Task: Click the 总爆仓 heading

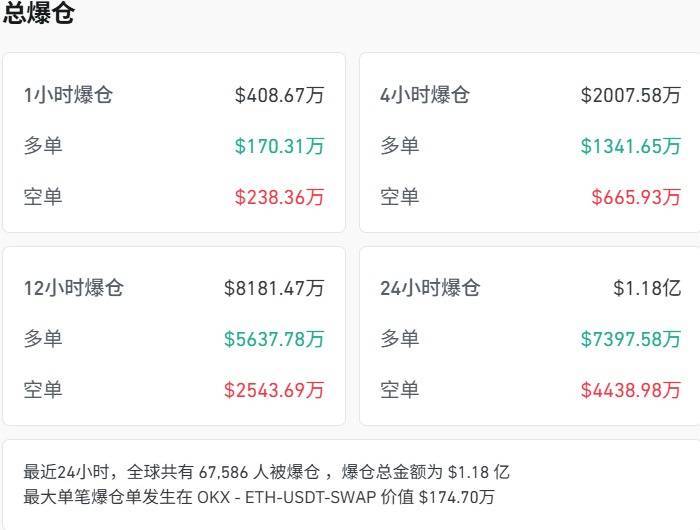Action: (38, 11)
